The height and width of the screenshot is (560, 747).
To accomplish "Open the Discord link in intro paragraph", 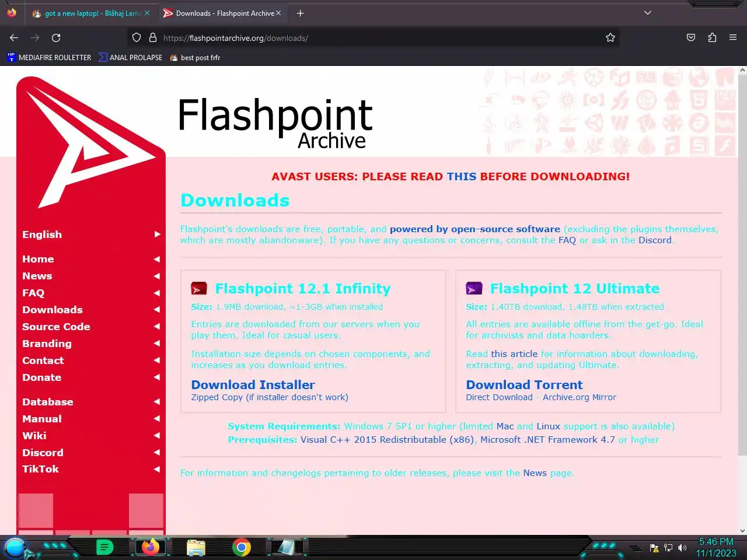I will 655,240.
